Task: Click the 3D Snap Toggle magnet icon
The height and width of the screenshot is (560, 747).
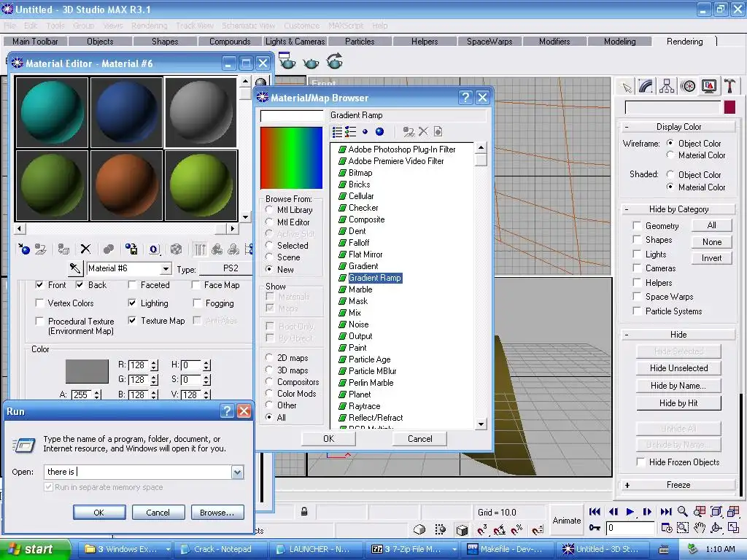Action: (482, 529)
